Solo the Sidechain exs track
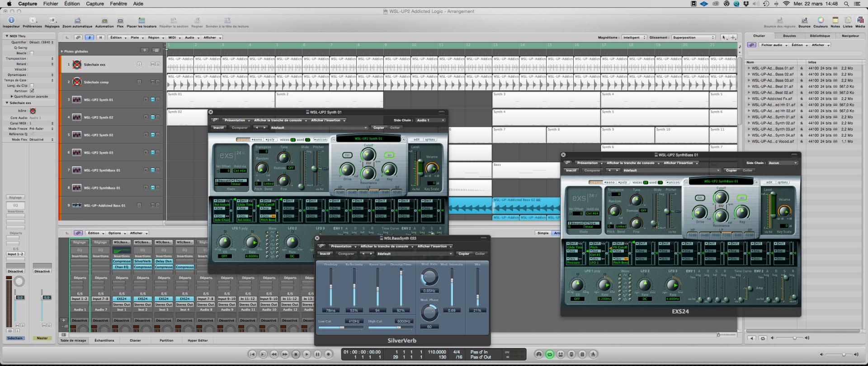Image resolution: width=868 pixels, height=366 pixels. (158, 64)
